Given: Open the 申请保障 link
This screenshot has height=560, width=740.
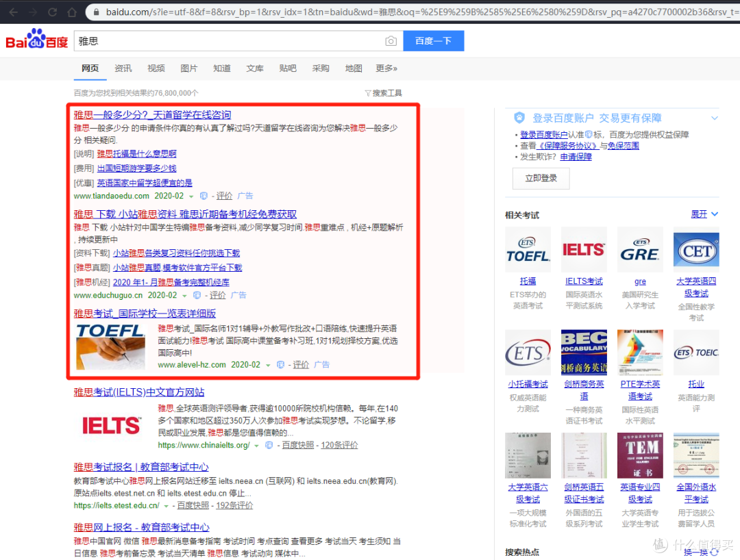Looking at the screenshot, I should click(576, 157).
